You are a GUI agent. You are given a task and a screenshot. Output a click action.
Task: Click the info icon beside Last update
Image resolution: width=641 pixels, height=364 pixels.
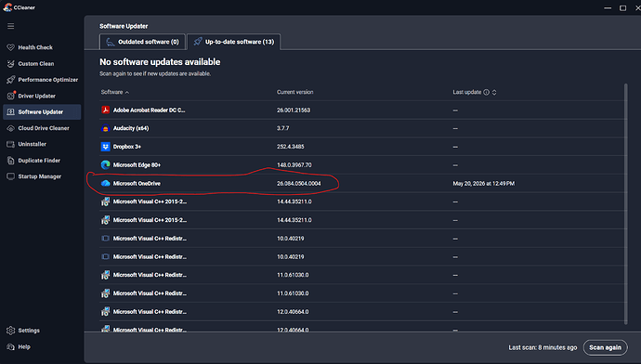[x=486, y=92]
